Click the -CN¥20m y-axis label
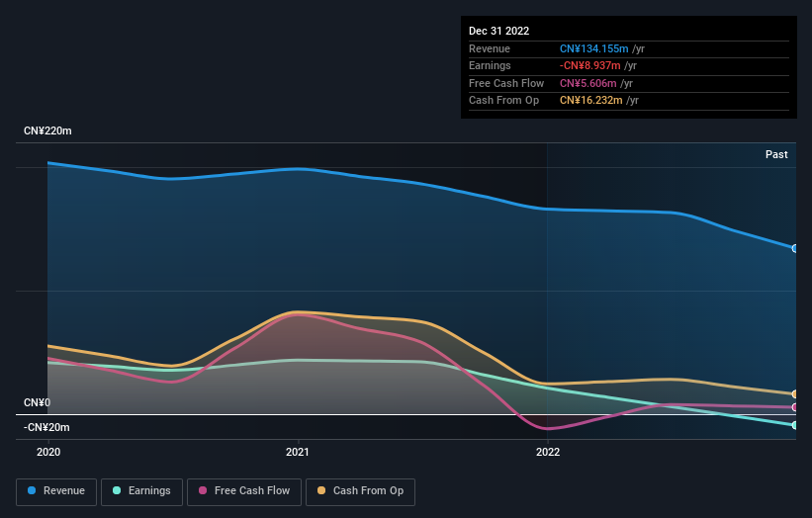This screenshot has height=518, width=812. pos(46,427)
